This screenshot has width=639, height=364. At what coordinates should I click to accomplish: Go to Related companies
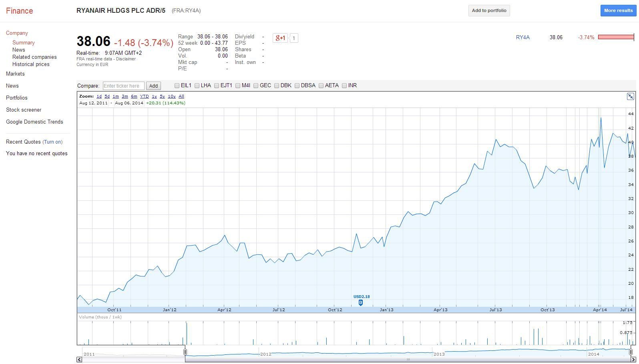[x=34, y=57]
